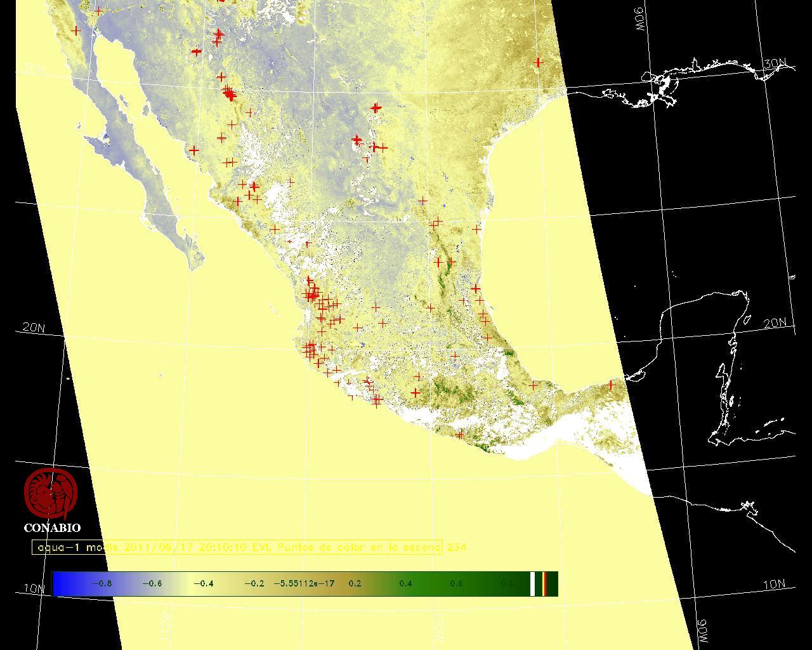
Task: Select the easternmost red fire cross
Action: coord(612,385)
